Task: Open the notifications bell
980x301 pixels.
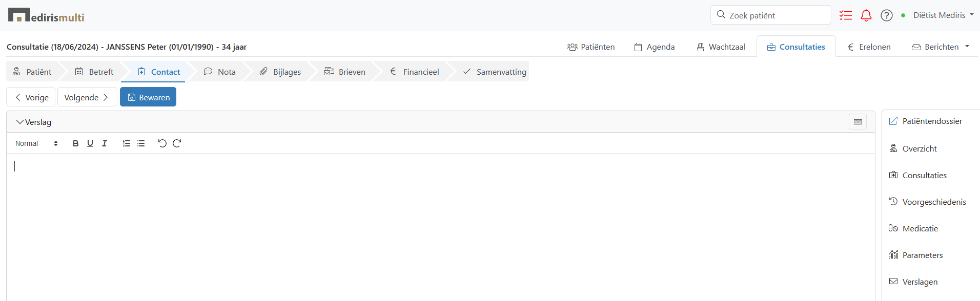Action: 866,15
